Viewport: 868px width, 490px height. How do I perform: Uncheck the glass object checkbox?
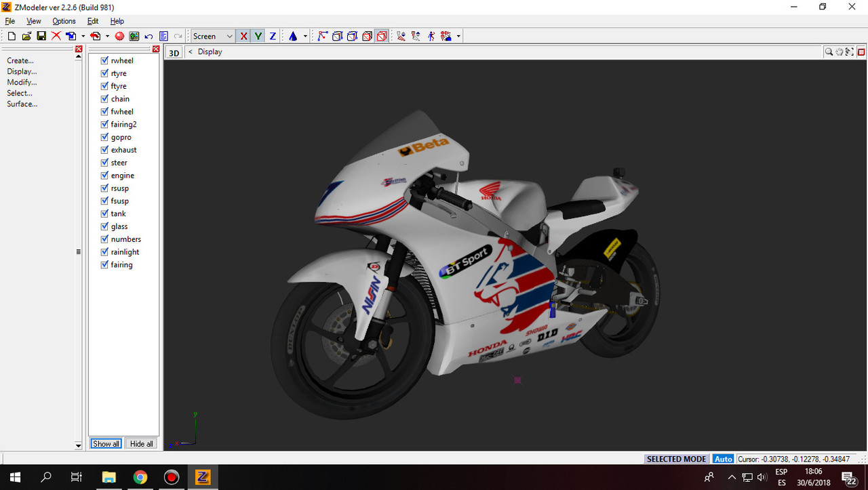pos(104,226)
